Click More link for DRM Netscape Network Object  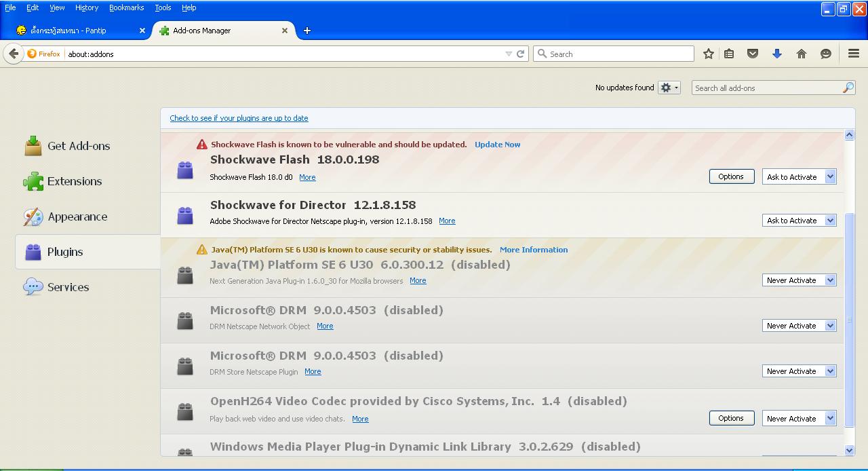325,326
